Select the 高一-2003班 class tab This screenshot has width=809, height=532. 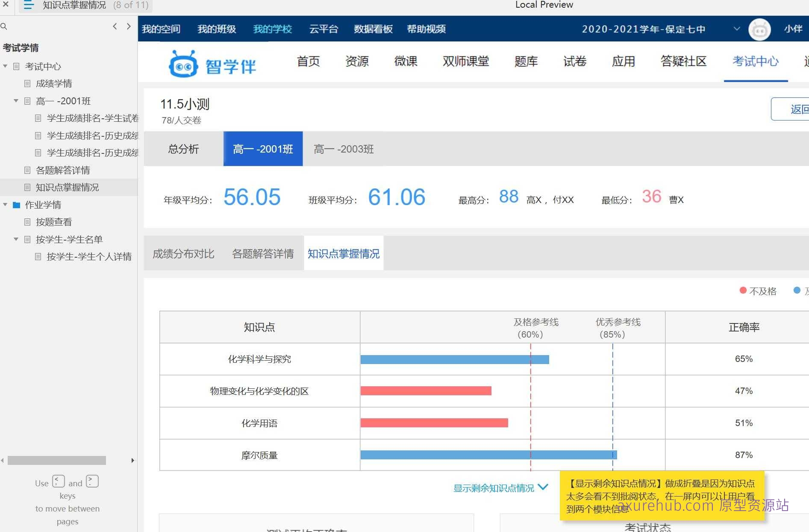point(343,149)
